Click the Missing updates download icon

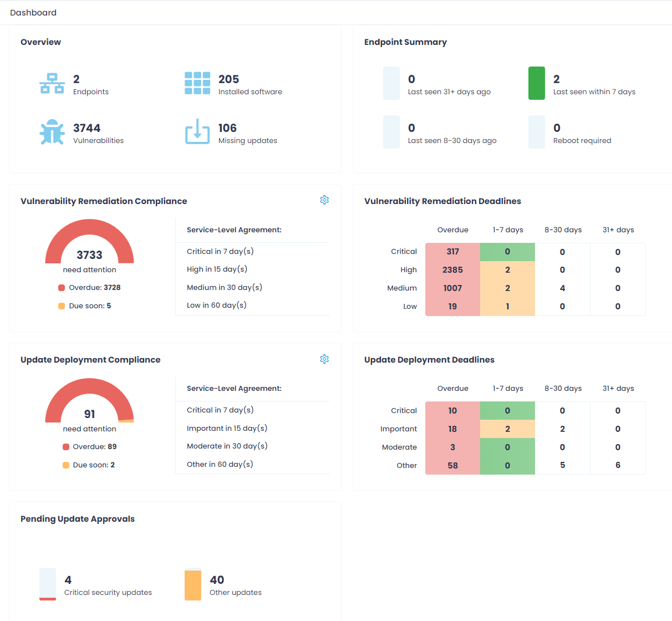197,132
